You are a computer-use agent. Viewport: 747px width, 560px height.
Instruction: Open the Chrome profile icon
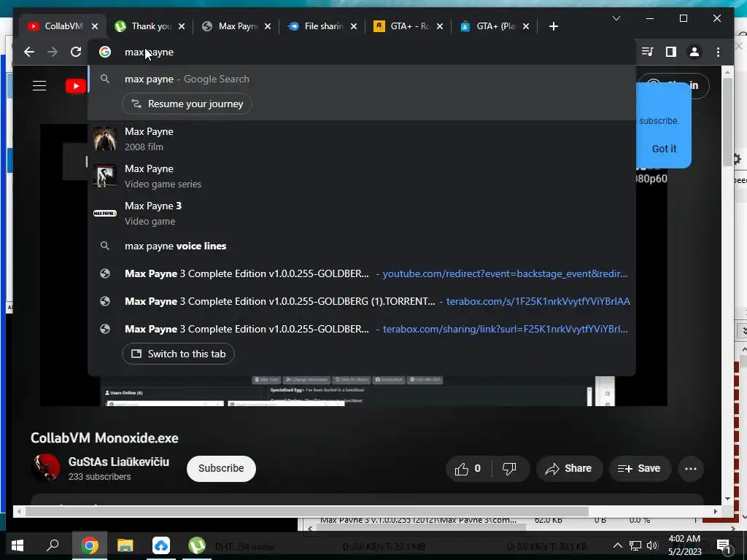pyautogui.click(x=694, y=52)
